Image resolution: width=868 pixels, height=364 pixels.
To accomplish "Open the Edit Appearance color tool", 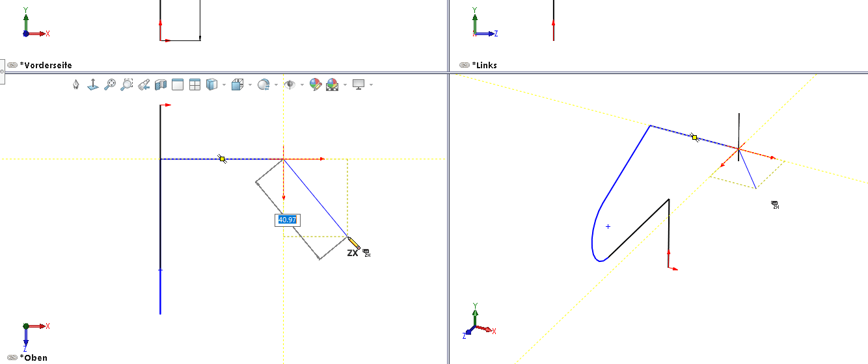I will [x=315, y=84].
